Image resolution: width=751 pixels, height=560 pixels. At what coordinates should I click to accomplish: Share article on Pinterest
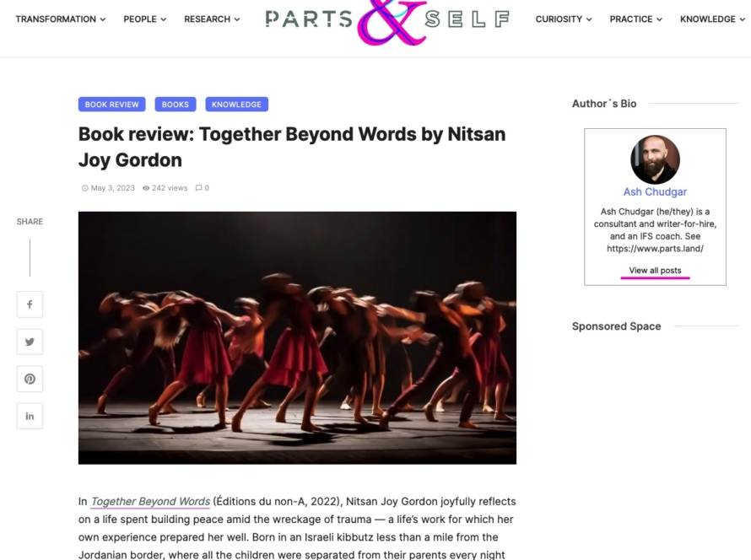click(x=30, y=379)
